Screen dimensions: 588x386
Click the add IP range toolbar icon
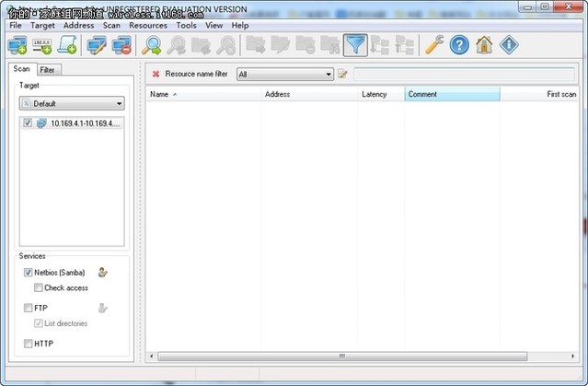click(x=41, y=44)
